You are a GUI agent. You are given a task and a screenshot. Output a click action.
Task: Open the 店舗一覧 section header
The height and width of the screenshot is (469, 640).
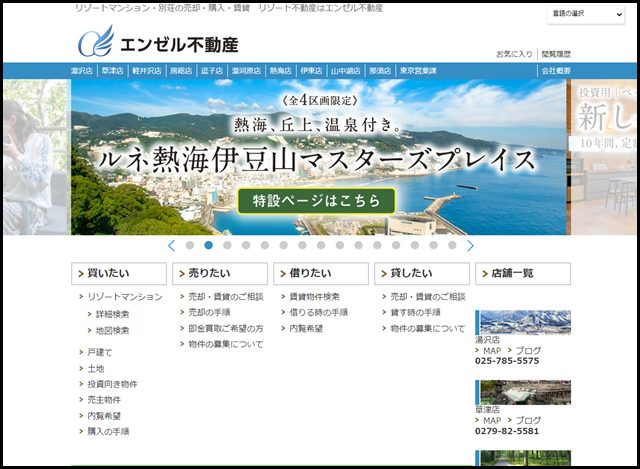tap(523, 273)
